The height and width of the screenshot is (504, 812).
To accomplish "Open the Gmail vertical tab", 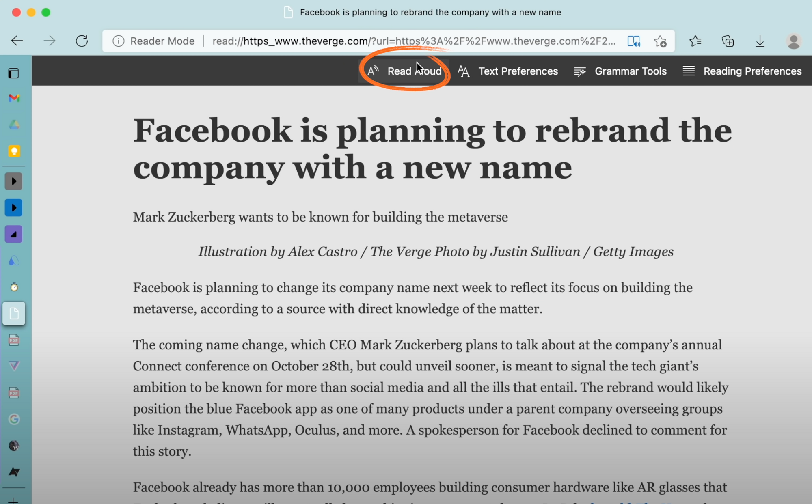I will tap(14, 98).
